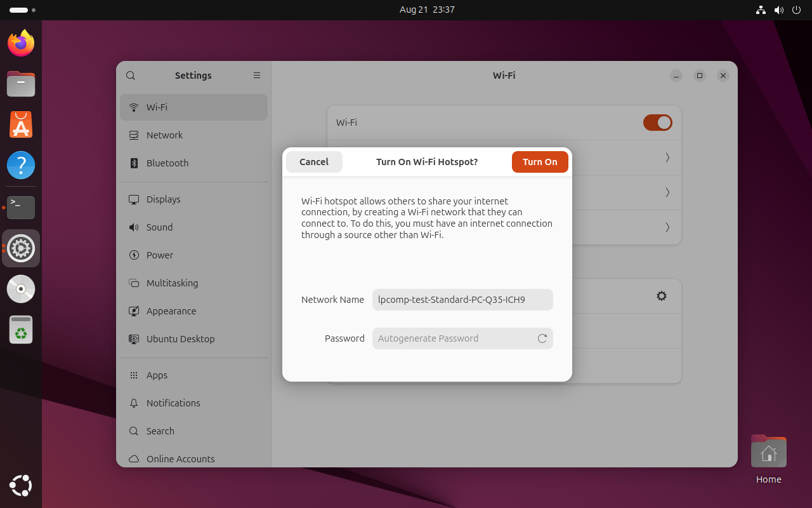The width and height of the screenshot is (812, 508).
Task: Focus the hotspot Password field
Action: pos(462,338)
